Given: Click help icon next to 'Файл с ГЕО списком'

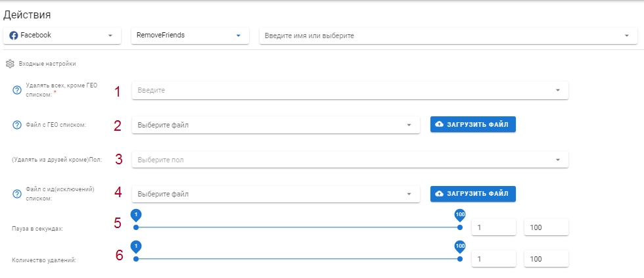Looking at the screenshot, I should click(17, 126).
